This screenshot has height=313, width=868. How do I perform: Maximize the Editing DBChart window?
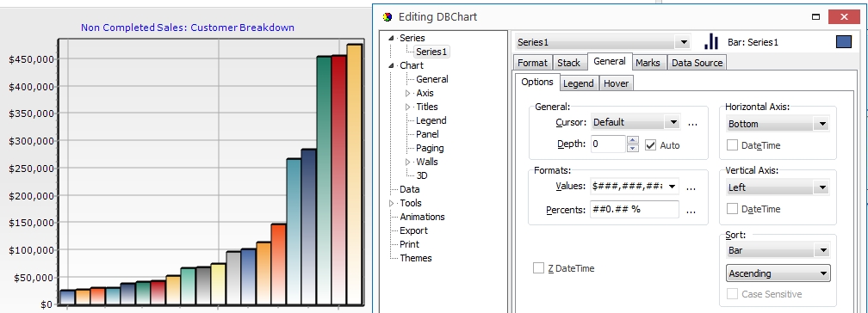click(x=815, y=16)
